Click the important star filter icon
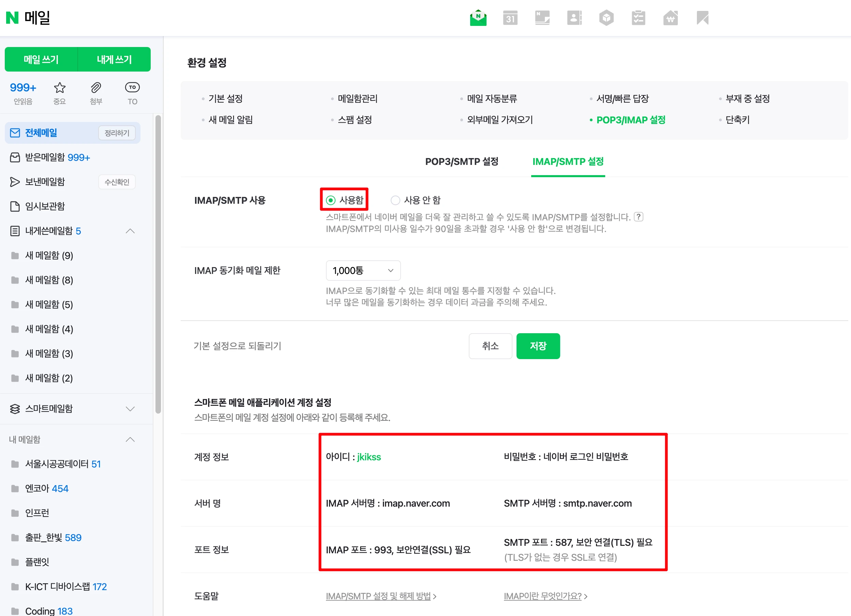Image resolution: width=851 pixels, height=616 pixels. coord(60,88)
